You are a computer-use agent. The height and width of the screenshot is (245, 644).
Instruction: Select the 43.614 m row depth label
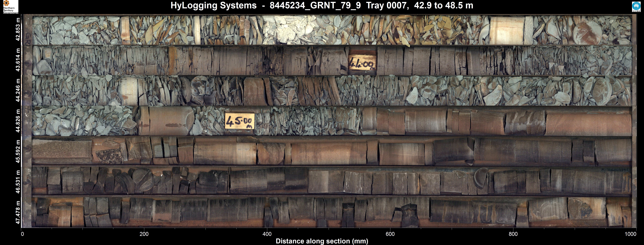coord(18,60)
